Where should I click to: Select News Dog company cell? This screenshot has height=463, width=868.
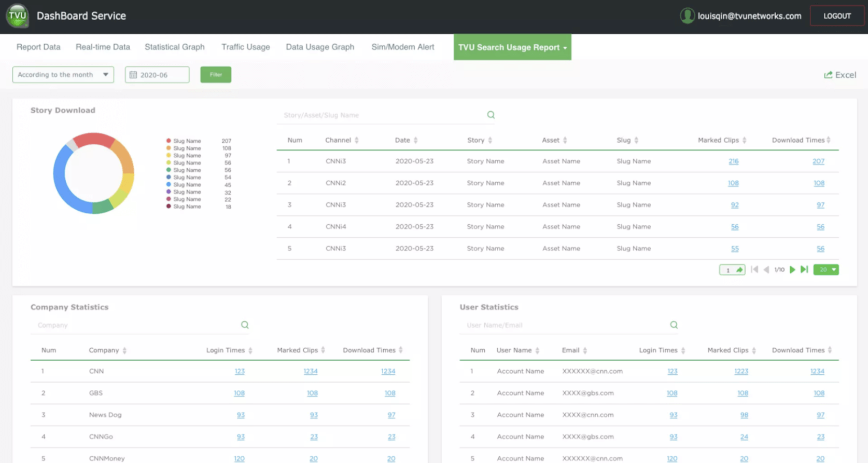point(105,415)
